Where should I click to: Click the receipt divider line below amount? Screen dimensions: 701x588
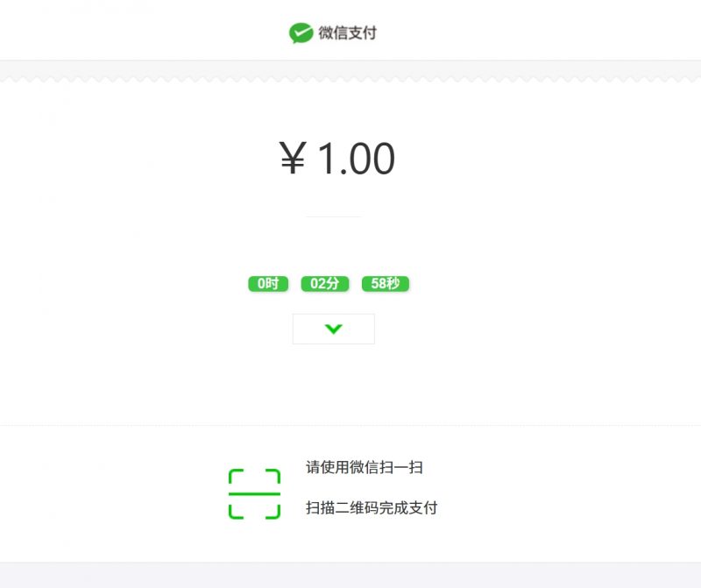click(333, 213)
